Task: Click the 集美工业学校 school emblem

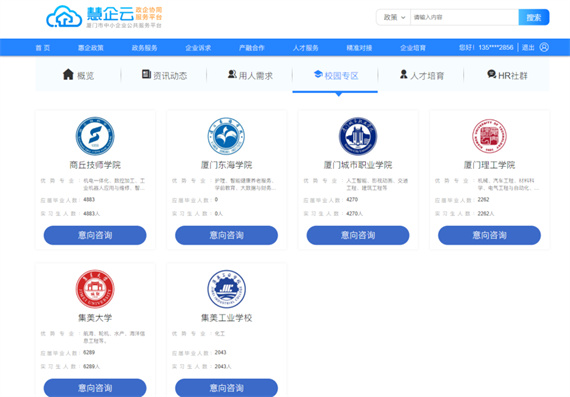Action: [x=226, y=289]
